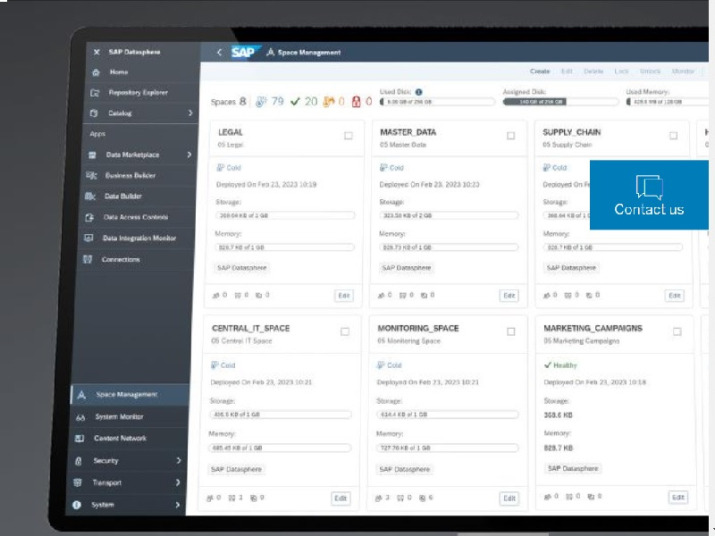The width and height of the screenshot is (715, 536).
Task: Click Create in the toolbar
Action: tap(540, 71)
